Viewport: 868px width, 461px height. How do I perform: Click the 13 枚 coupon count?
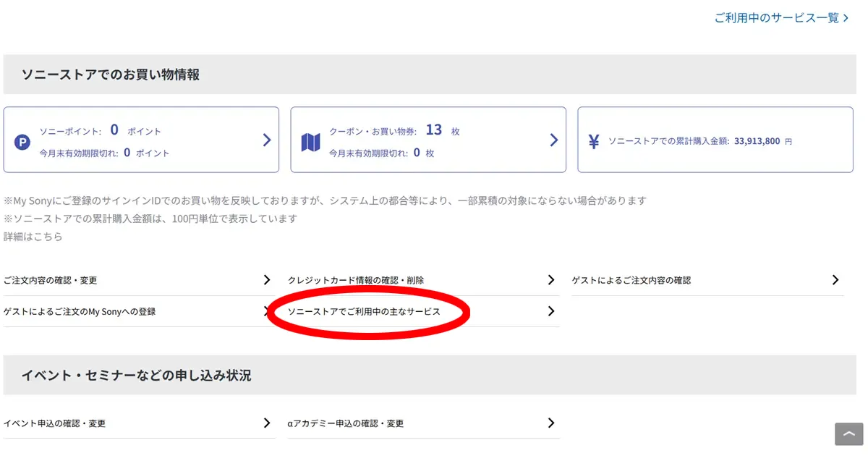(x=443, y=130)
